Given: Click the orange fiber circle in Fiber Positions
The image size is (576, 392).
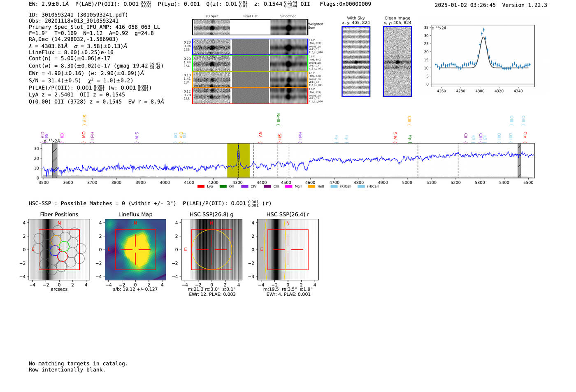Looking at the screenshot, I should pyautogui.click(x=56, y=240).
